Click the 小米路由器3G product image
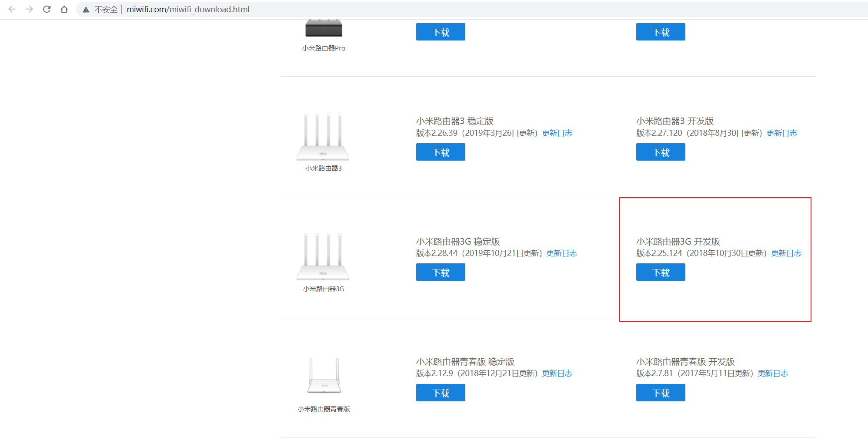This screenshot has width=868, height=444. (323, 257)
